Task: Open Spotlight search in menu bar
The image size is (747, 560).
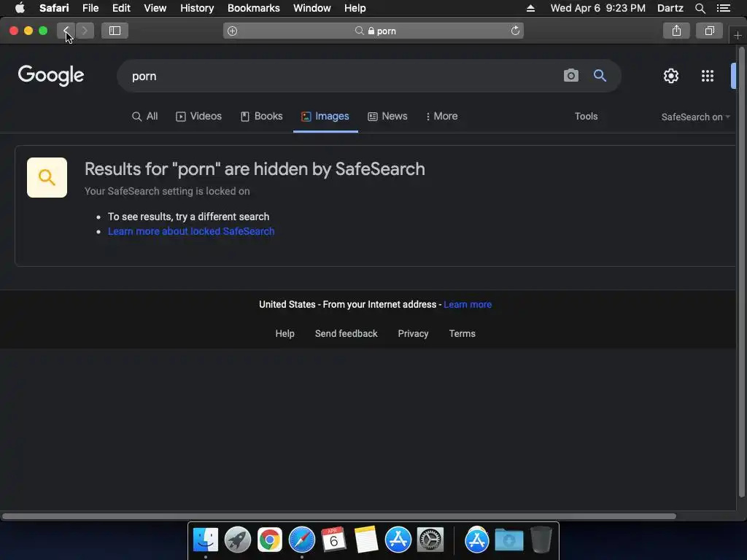Action: click(x=700, y=8)
